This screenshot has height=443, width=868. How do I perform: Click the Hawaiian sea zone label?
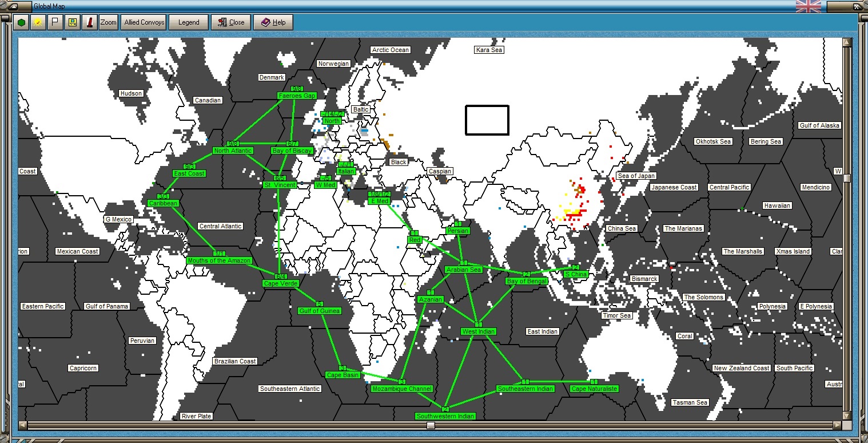pos(777,205)
